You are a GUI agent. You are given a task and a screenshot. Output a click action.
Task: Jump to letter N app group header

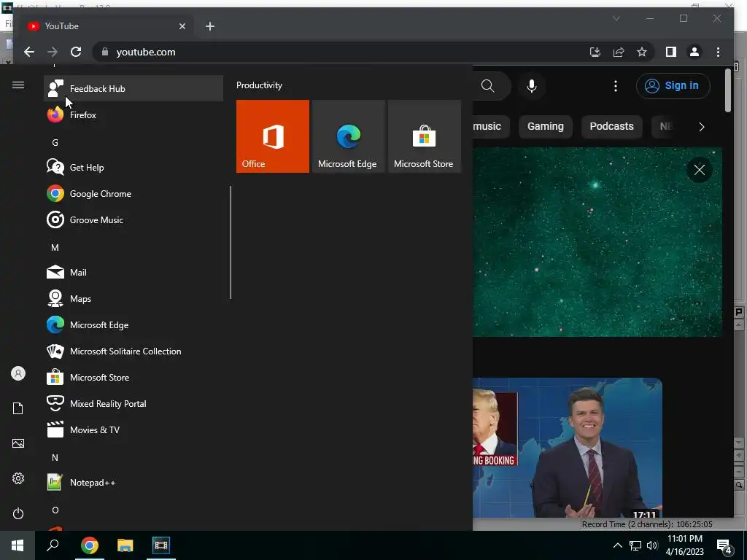pyautogui.click(x=55, y=458)
